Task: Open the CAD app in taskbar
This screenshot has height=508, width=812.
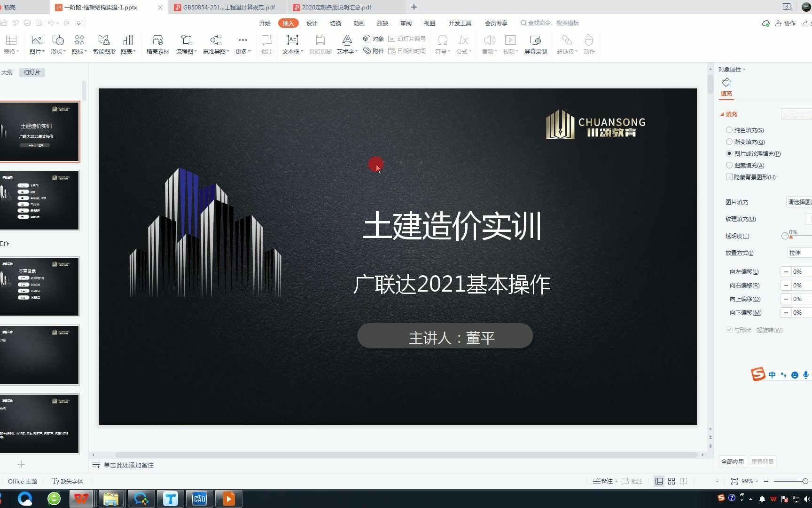Action: coord(200,499)
